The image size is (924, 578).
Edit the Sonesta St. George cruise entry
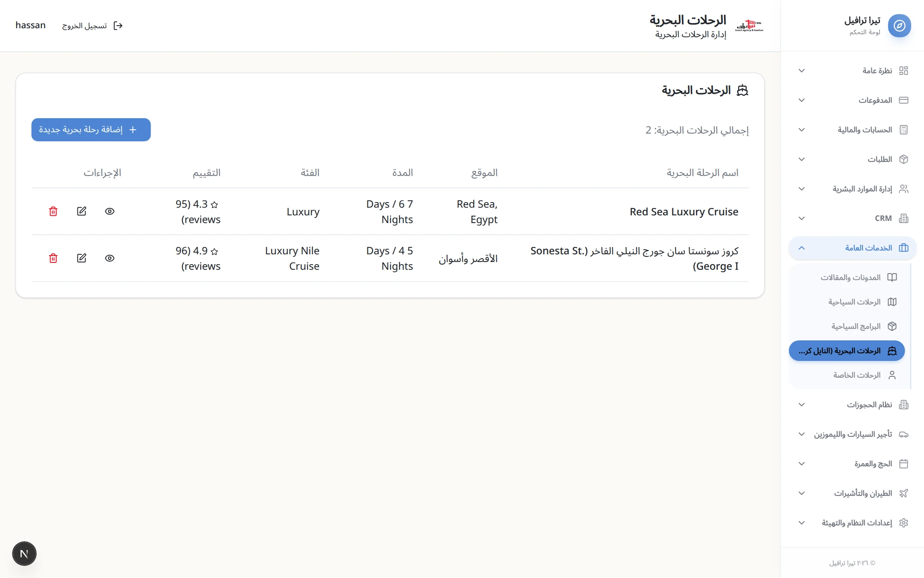(x=81, y=258)
